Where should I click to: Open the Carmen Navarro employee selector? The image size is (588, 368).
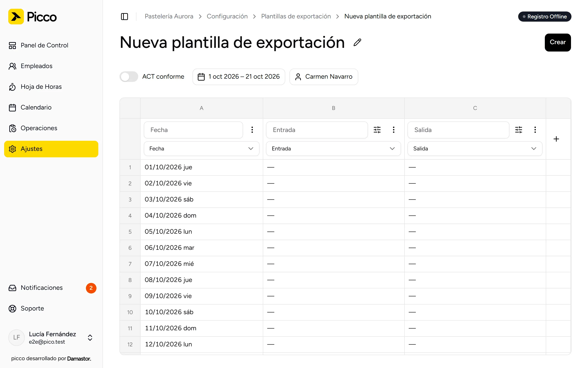(x=324, y=77)
